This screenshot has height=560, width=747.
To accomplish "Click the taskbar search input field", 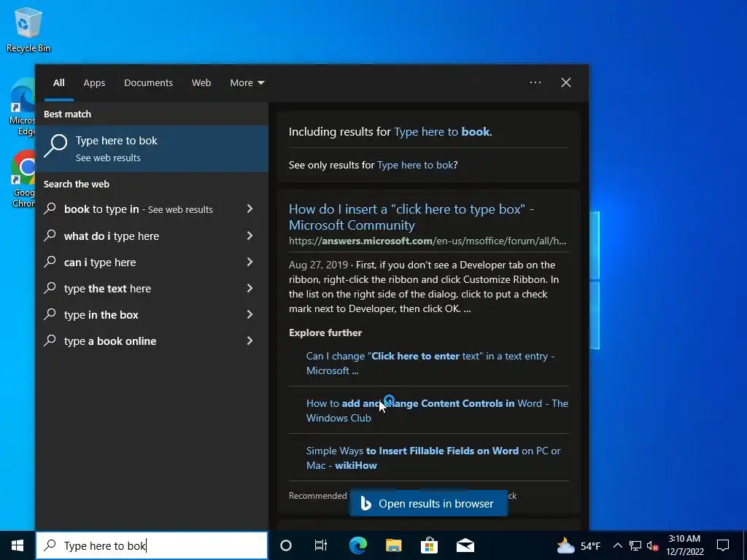I will tap(152, 545).
